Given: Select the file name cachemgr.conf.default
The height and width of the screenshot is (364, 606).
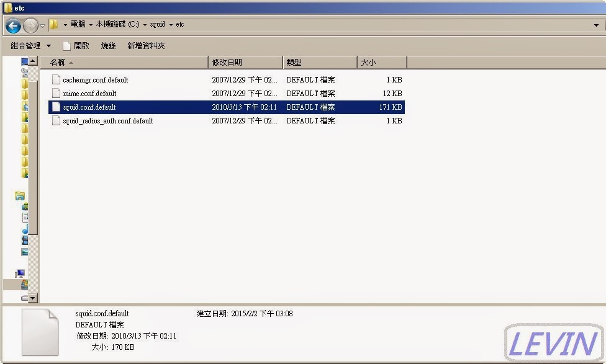Looking at the screenshot, I should click(x=96, y=80).
